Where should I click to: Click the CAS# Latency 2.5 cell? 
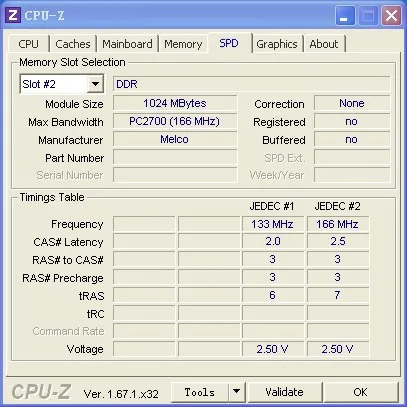338,241
